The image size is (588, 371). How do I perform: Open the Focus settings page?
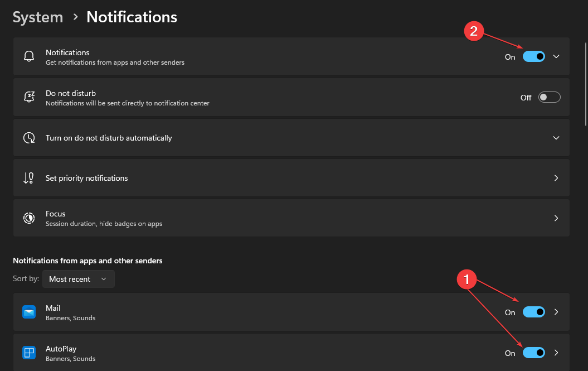556,218
